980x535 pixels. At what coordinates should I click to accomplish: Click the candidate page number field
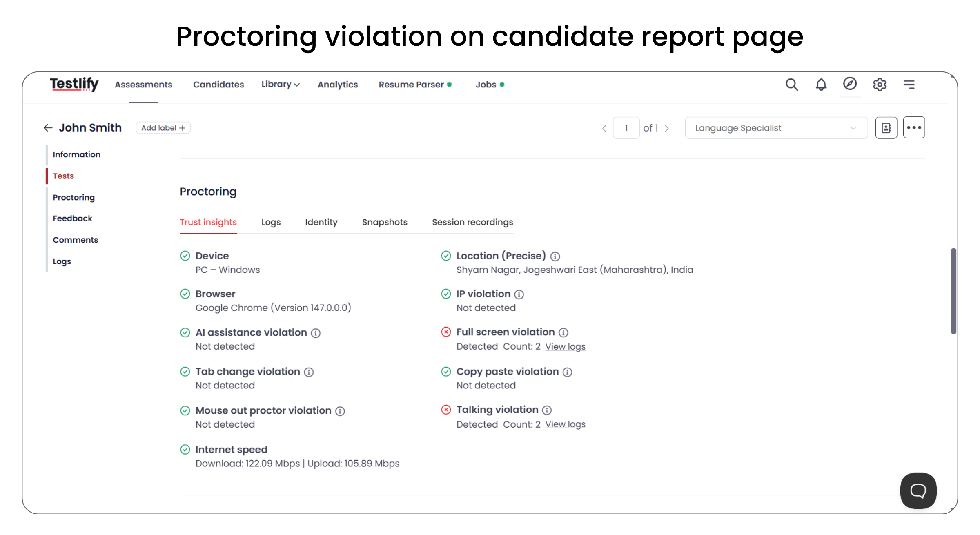(x=626, y=128)
